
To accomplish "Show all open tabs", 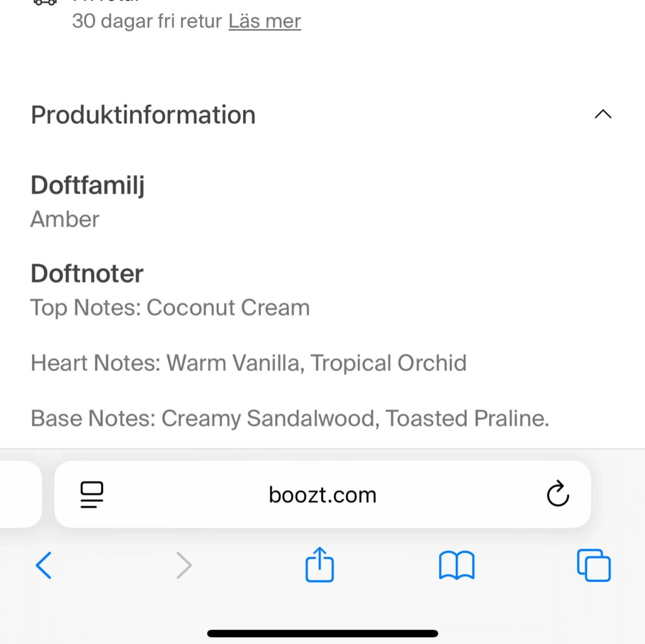I will pos(593,565).
